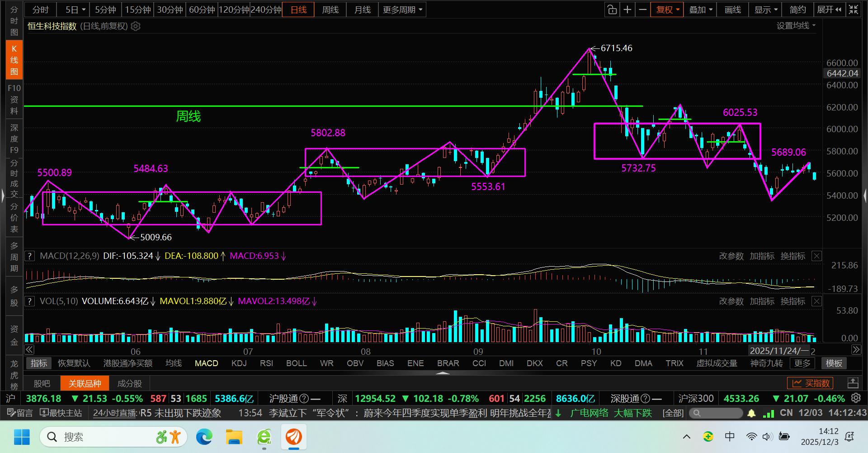Click the right-edge panel expand handle
Image resolution: width=868 pixels, height=453 pixels.
coord(865,196)
